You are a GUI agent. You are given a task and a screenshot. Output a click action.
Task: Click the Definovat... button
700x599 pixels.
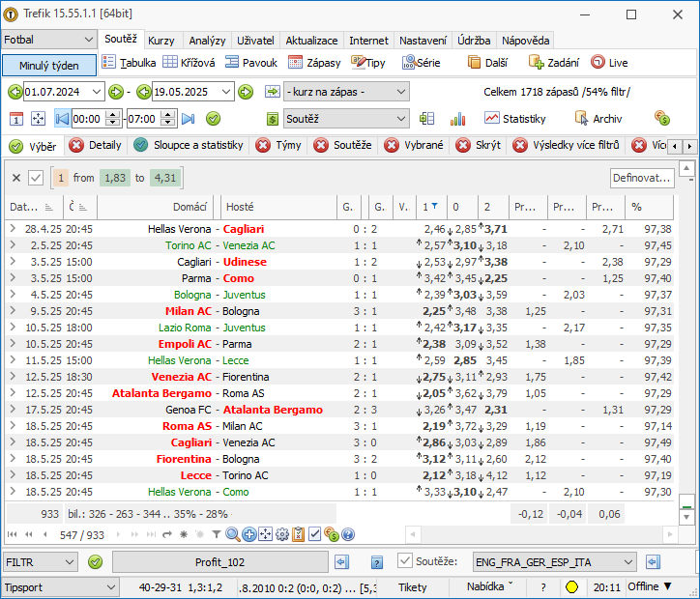click(x=642, y=178)
